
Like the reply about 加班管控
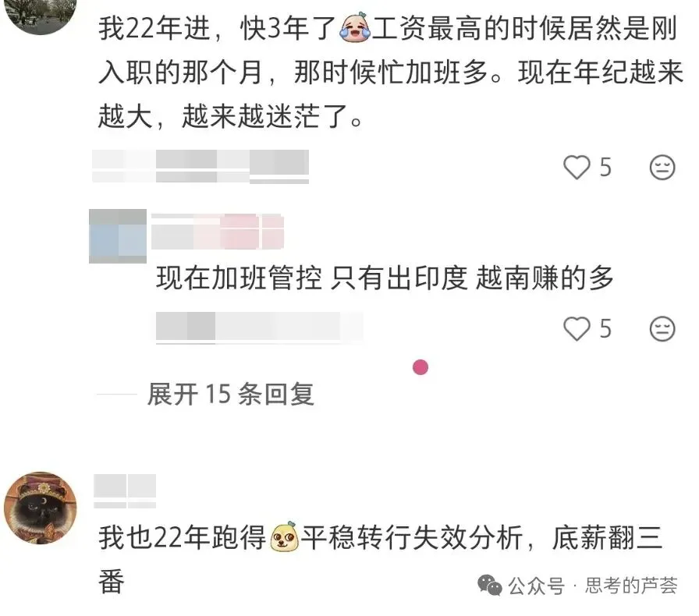tap(577, 329)
